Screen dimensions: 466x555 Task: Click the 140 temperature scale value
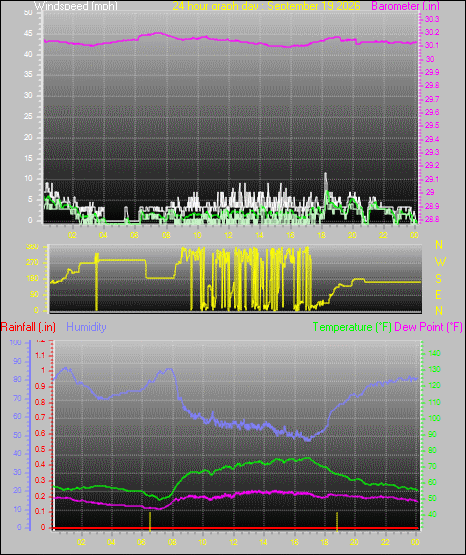pyautogui.click(x=435, y=353)
